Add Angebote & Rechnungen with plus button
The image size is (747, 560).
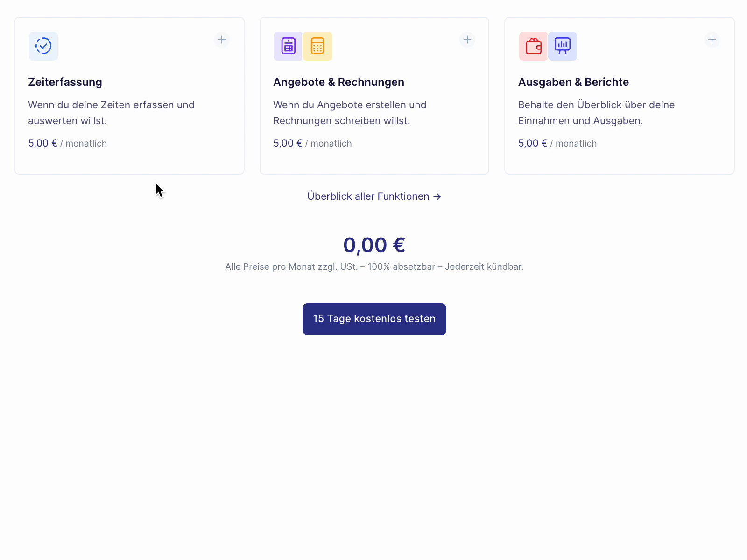(467, 40)
